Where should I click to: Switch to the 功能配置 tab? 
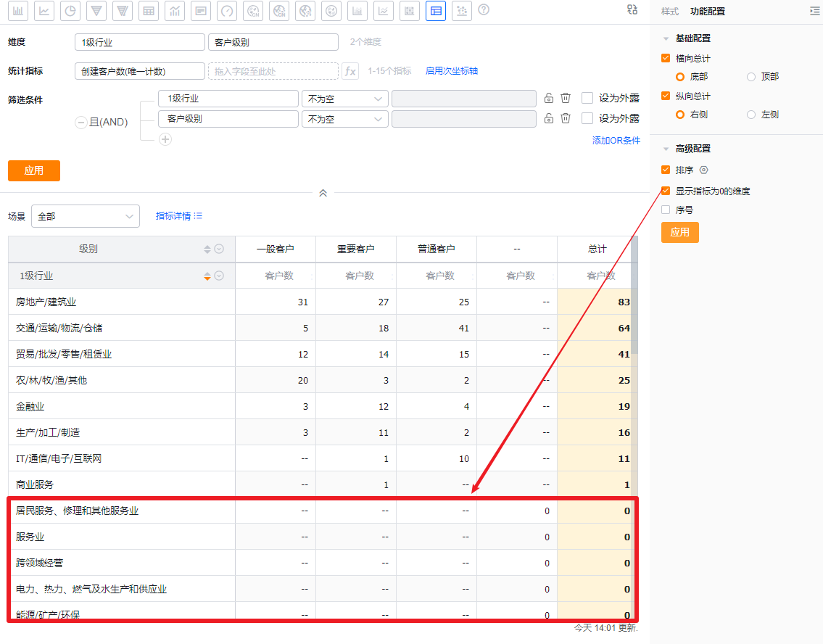pyautogui.click(x=708, y=12)
